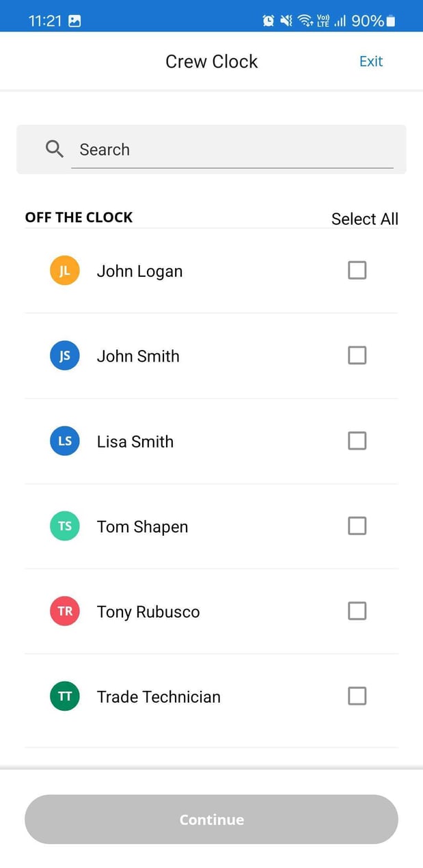
Task: Tap the search magnifier icon
Action: (x=55, y=149)
